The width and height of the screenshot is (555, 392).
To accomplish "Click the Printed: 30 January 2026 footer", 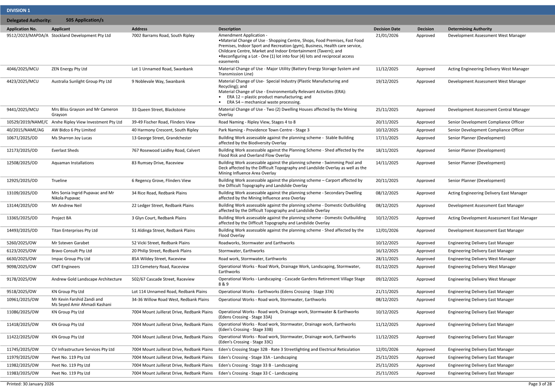I will point(30,384).
